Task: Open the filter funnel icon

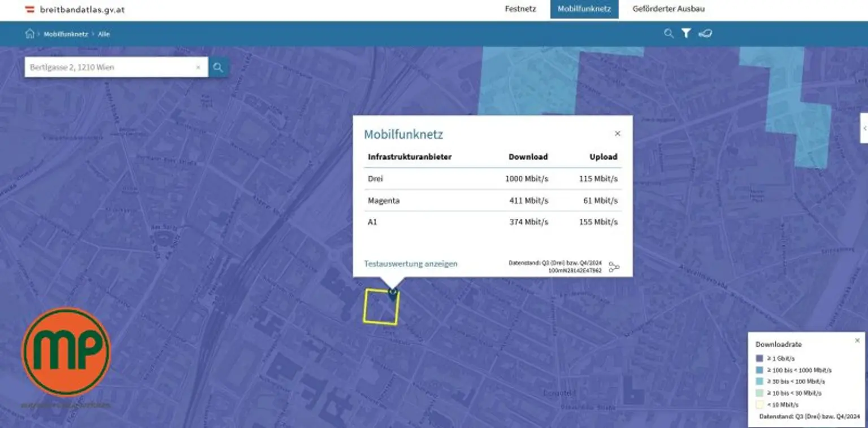Action: point(685,33)
